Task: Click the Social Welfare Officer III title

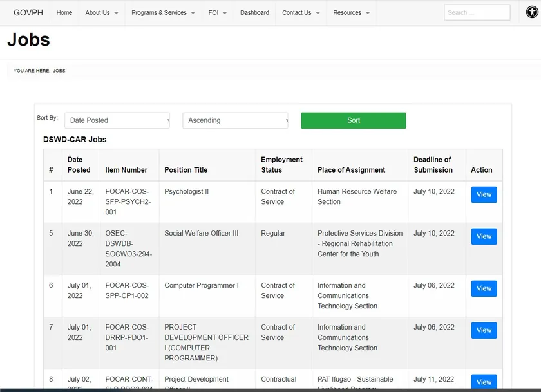Action: pyautogui.click(x=201, y=233)
